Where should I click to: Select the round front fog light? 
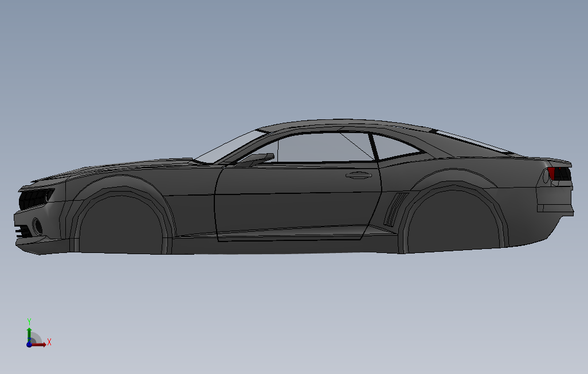click(x=37, y=225)
